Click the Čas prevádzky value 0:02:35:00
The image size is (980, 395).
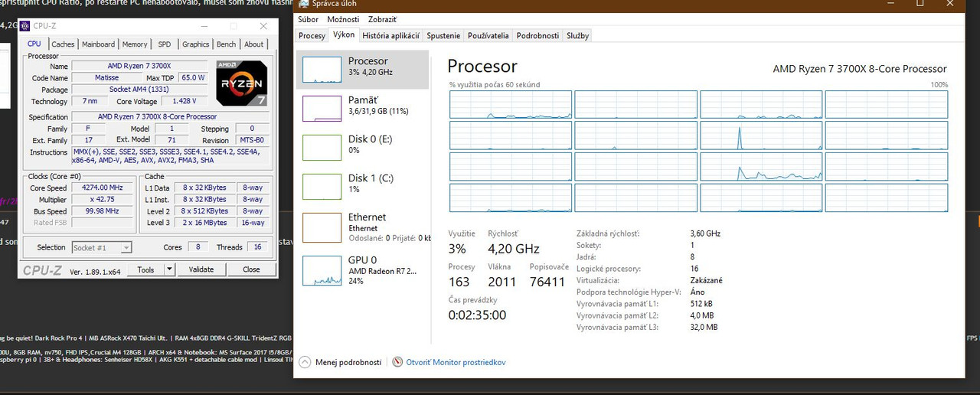point(477,315)
